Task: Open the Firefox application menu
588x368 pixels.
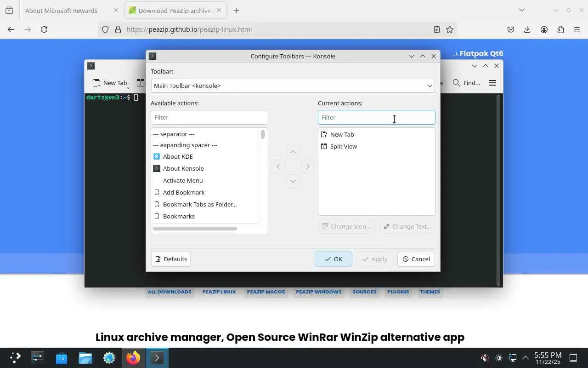Action: 577,29
